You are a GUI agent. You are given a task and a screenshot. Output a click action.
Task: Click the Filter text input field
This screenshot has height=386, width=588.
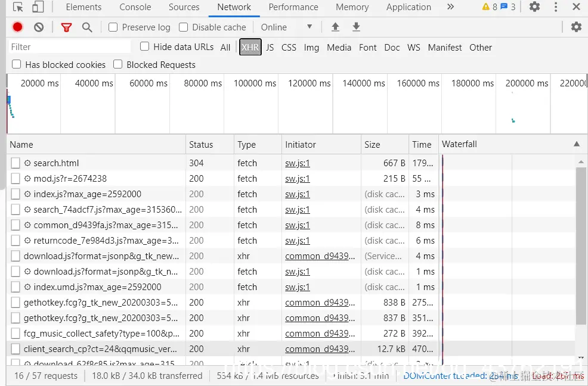pyautogui.click(x=70, y=47)
